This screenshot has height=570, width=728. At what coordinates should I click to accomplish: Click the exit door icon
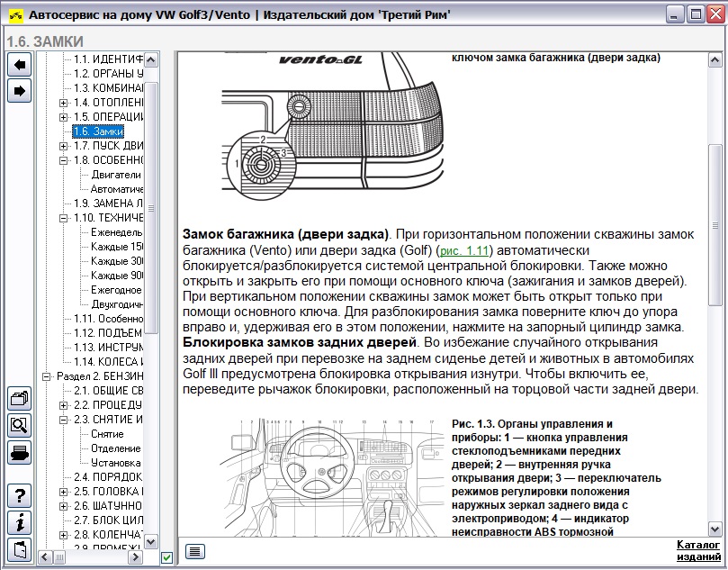pos(20,549)
